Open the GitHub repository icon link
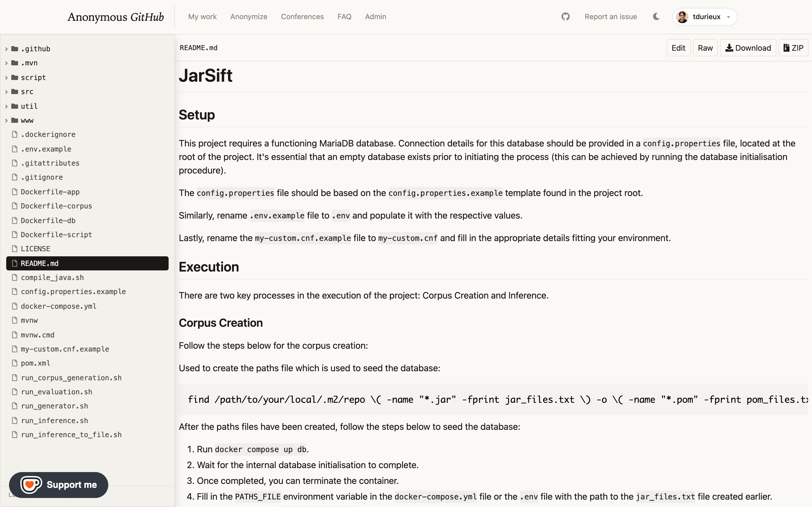This screenshot has width=812, height=507. (x=565, y=16)
